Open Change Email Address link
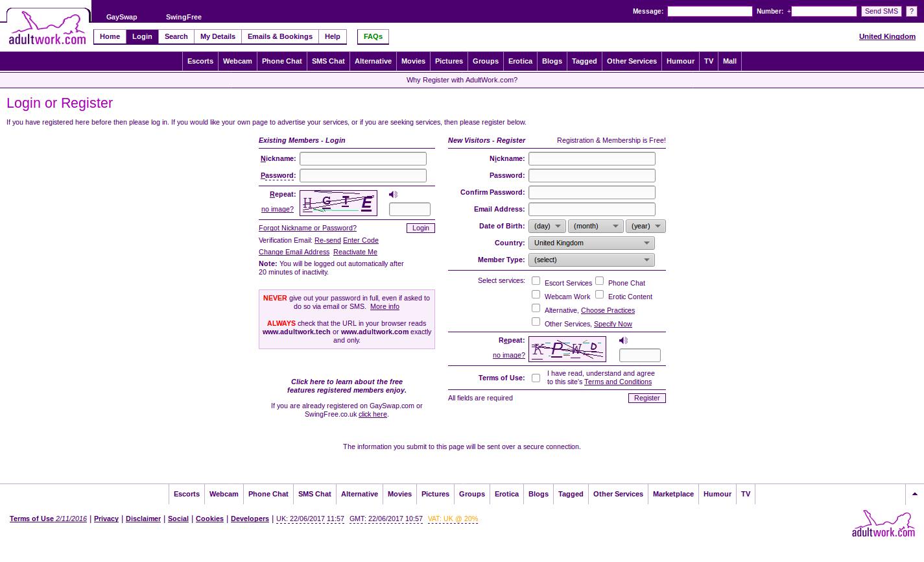This screenshot has height=562, width=924. coord(294,252)
